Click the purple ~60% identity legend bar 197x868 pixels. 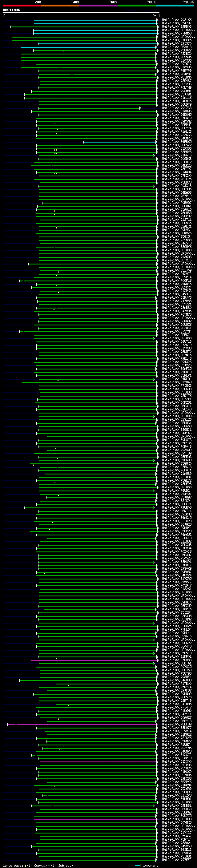tap(98, 6)
